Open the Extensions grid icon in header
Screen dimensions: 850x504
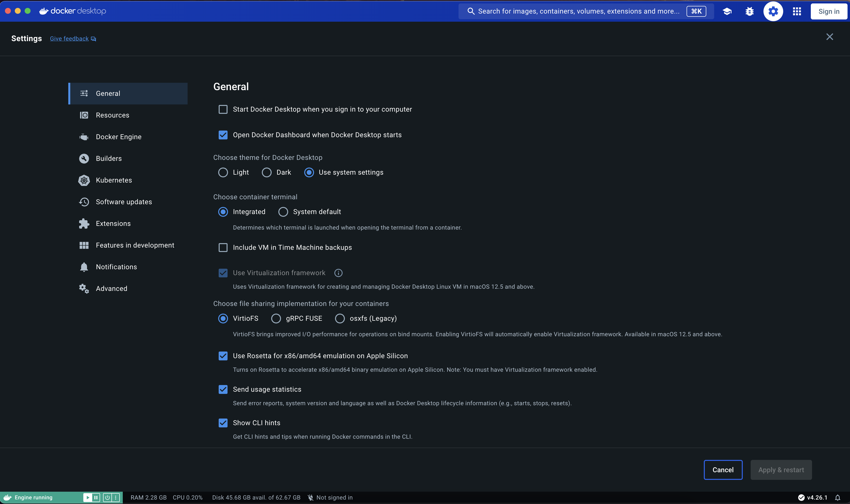pos(797,11)
